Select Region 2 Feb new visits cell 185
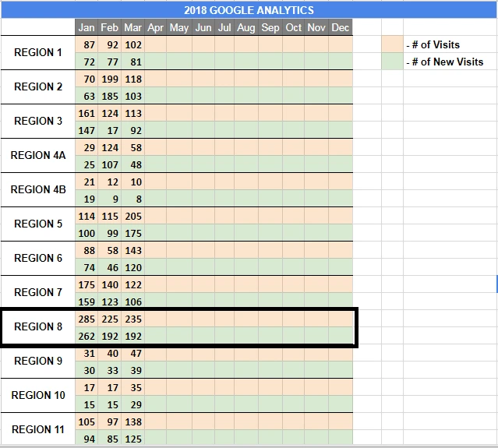Image resolution: width=498 pixels, height=448 pixels. click(x=110, y=96)
